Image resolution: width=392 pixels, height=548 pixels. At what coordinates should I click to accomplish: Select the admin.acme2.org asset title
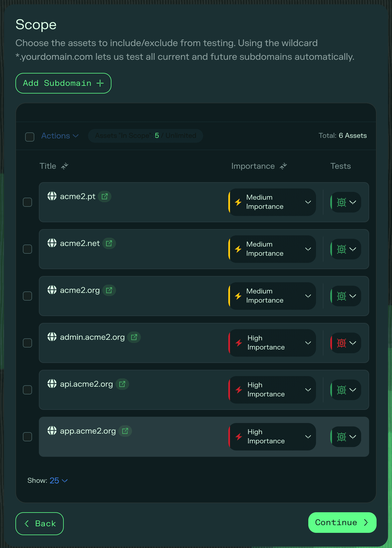pyautogui.click(x=92, y=337)
